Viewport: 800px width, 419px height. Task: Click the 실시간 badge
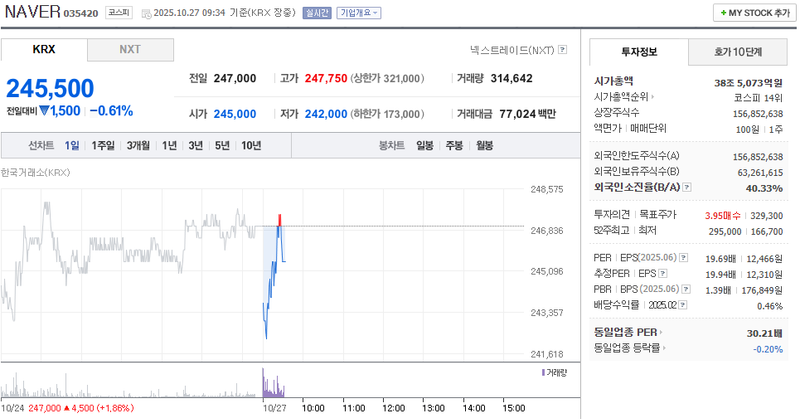[317, 13]
